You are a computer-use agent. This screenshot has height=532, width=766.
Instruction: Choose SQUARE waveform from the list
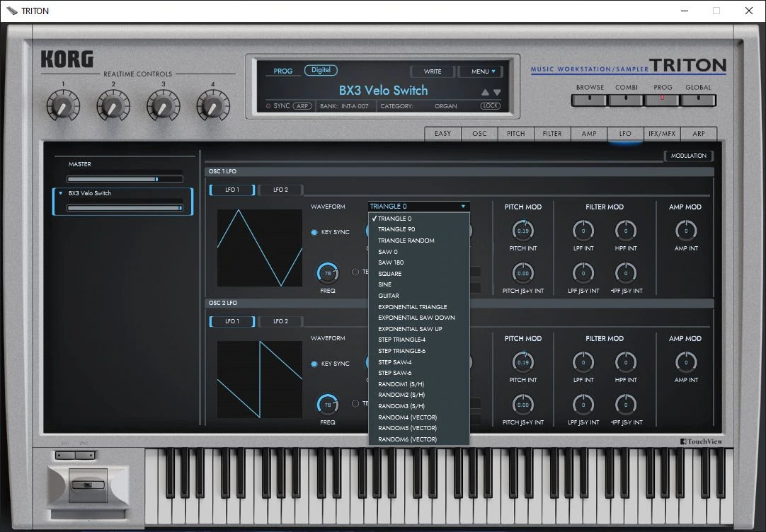click(x=418, y=274)
